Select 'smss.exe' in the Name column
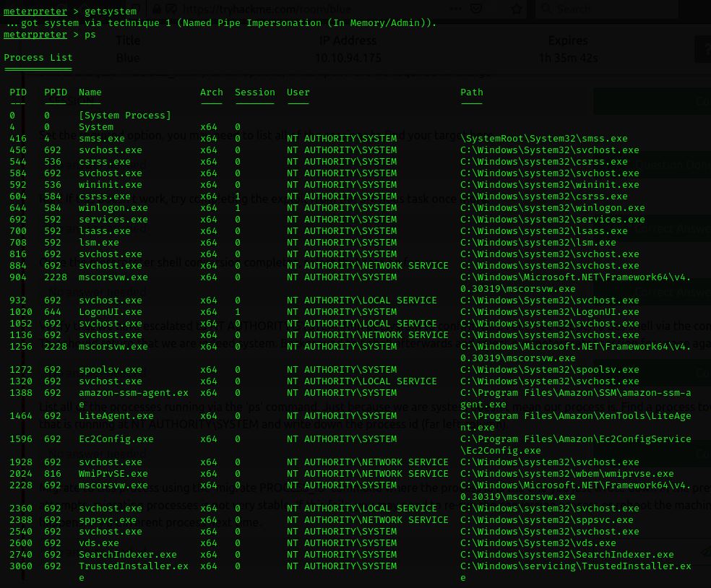 click(102, 138)
